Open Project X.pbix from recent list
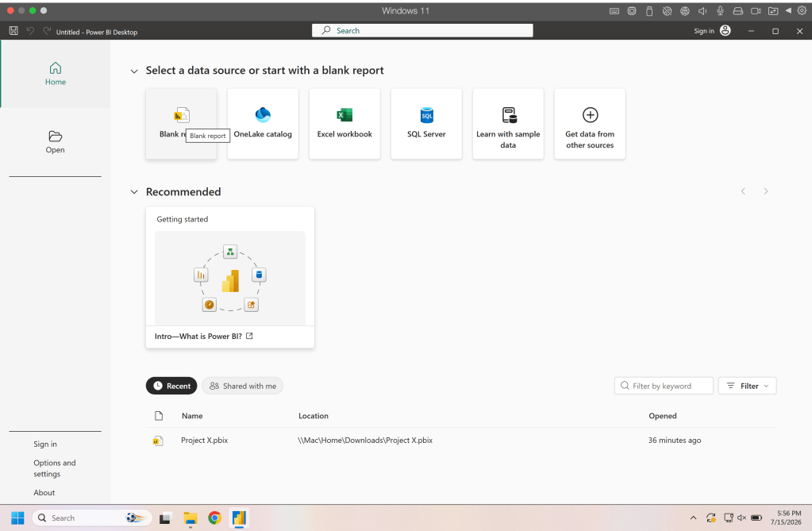812x531 pixels. coord(205,441)
